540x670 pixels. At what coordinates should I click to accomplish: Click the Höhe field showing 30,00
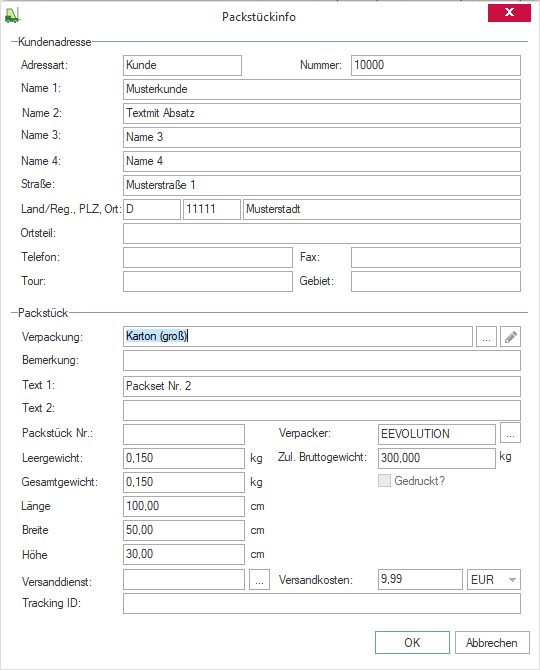[184, 554]
